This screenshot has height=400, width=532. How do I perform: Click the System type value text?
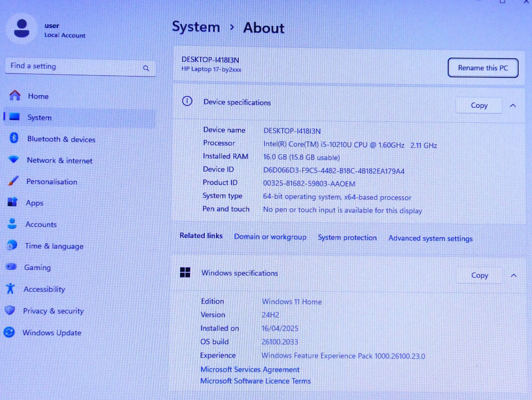click(x=337, y=197)
